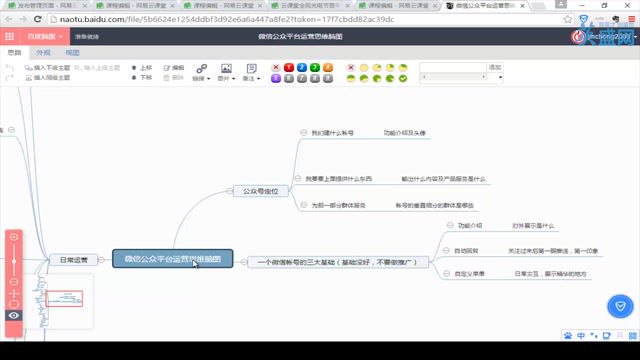The image size is (640, 360).
Task: Set priority 4 orange badge
Action: coord(328,67)
